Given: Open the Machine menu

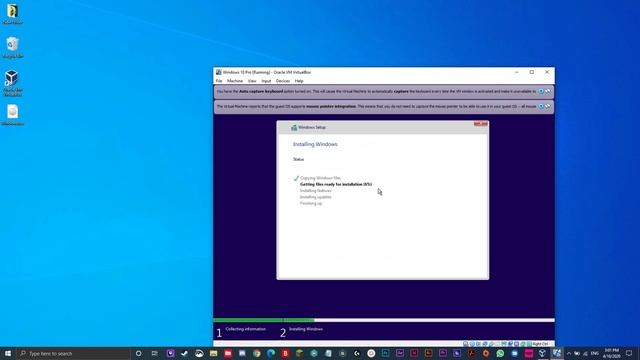Looking at the screenshot, I should tap(235, 81).
